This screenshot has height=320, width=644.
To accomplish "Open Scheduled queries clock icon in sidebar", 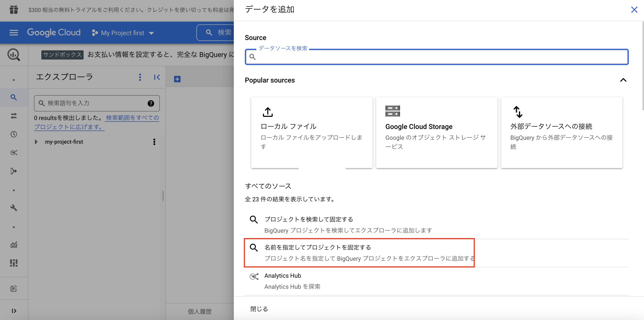I will [x=14, y=134].
